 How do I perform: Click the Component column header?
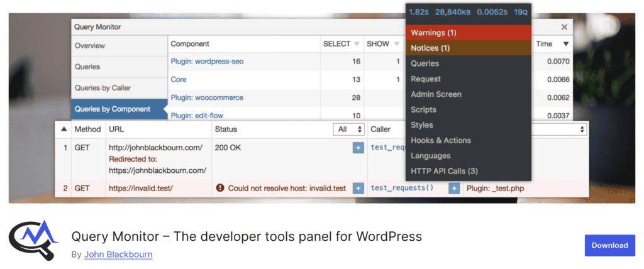(x=190, y=44)
